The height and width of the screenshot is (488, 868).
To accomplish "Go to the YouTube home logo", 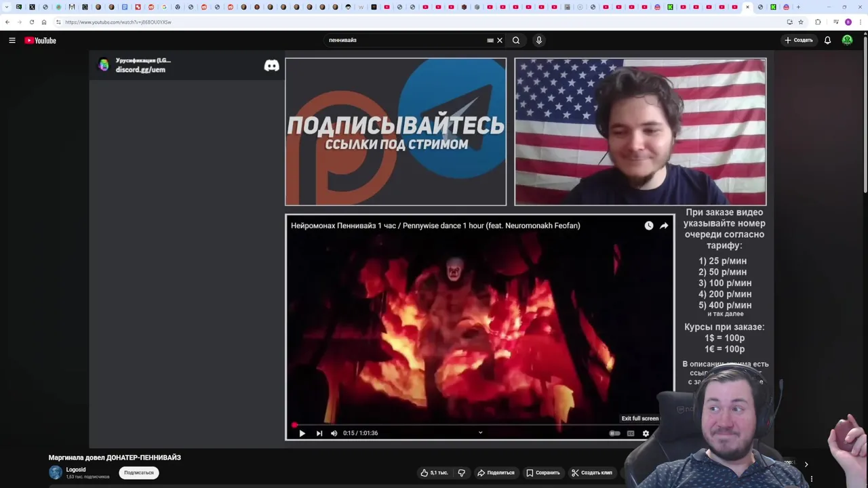I will point(41,41).
